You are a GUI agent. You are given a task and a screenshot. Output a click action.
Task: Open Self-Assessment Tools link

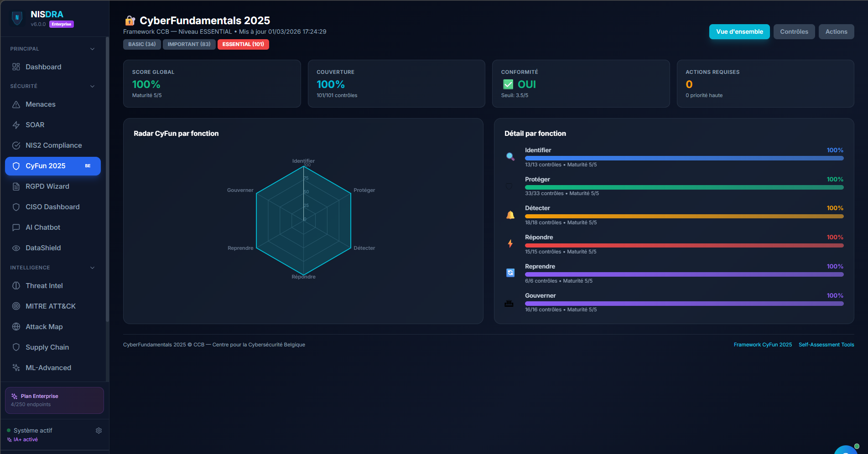826,345
